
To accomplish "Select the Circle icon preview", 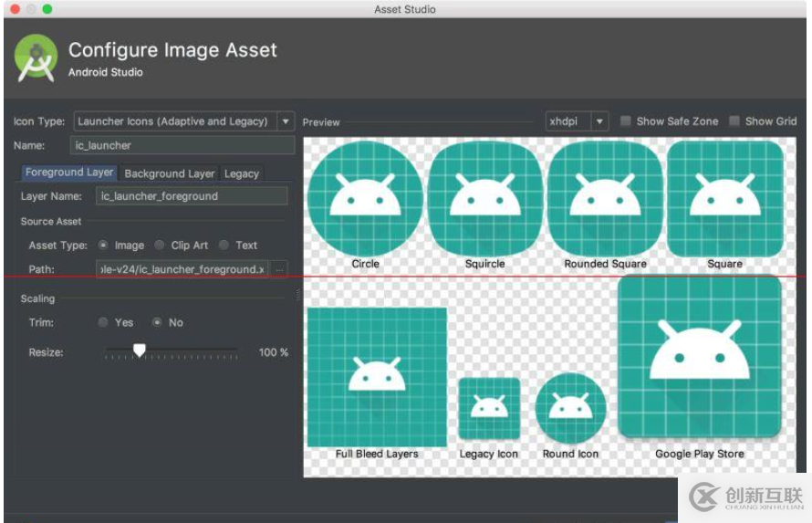I will pos(365,199).
